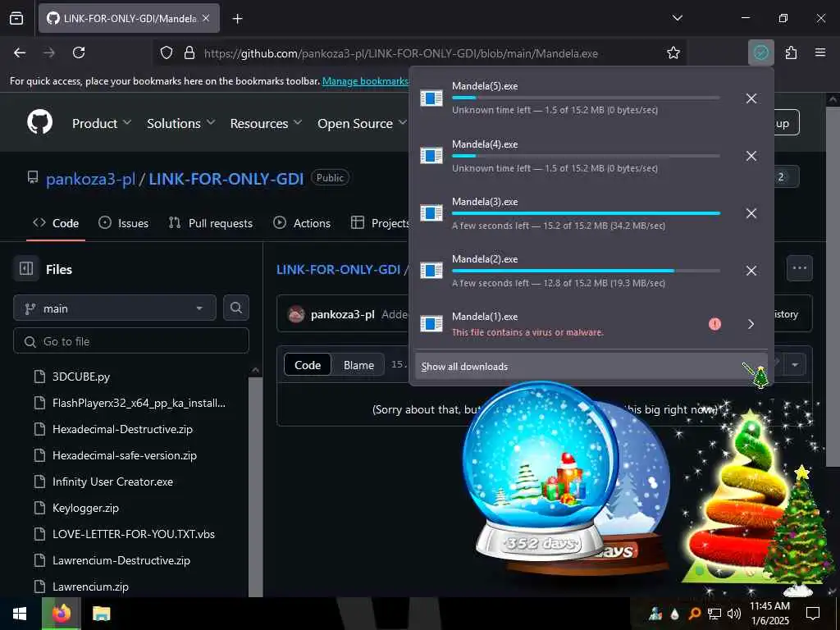Click the Mandela(3).exe file icon

pos(431,213)
